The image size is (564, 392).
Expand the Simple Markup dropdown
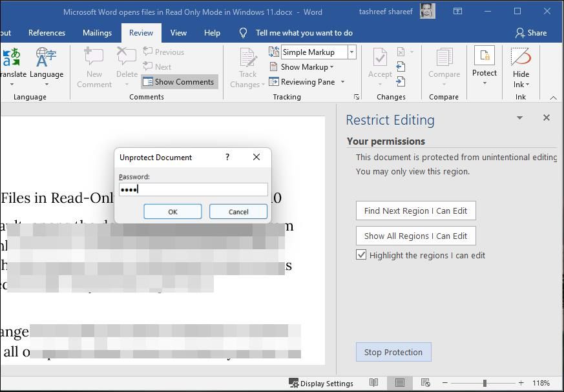point(351,52)
